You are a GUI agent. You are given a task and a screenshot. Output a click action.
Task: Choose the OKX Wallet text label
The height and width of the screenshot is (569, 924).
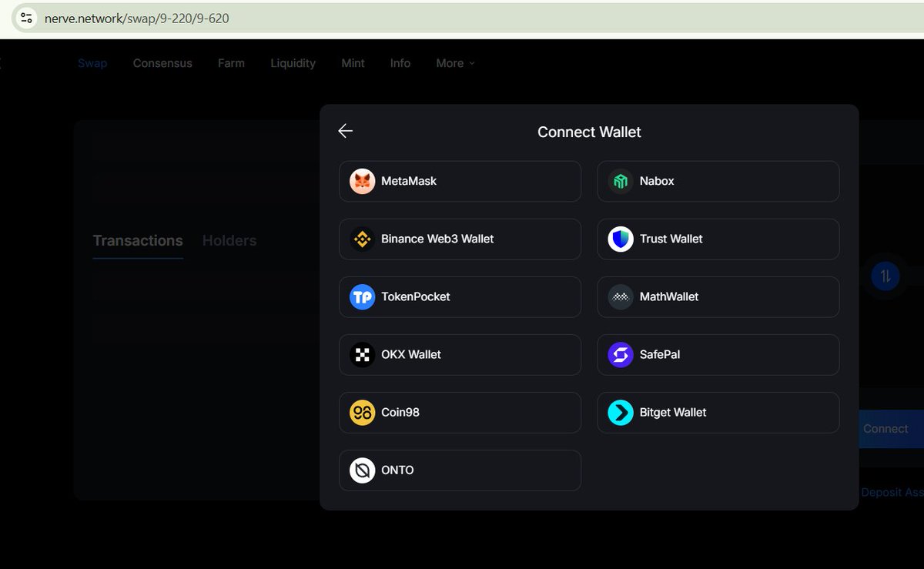pyautogui.click(x=411, y=354)
